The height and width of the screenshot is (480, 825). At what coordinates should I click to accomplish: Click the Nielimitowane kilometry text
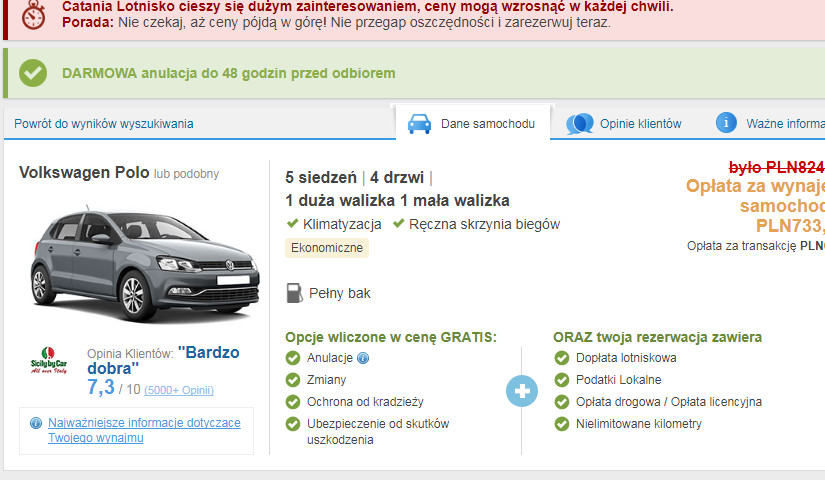pyautogui.click(x=639, y=424)
